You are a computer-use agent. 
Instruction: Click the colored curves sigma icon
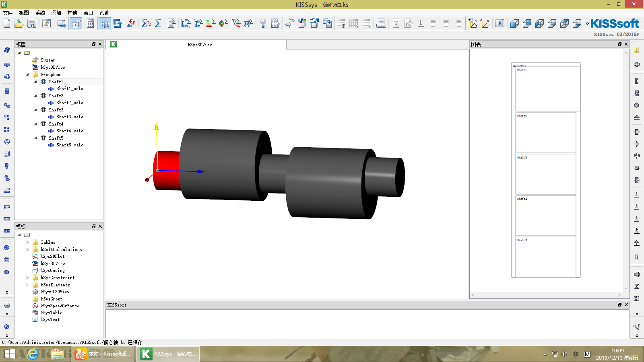236,23
